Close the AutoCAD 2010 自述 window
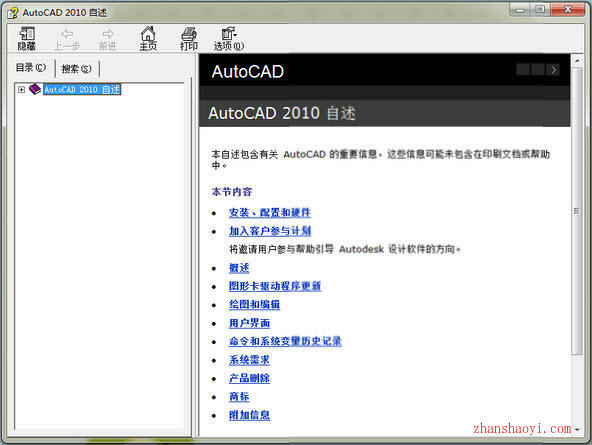This screenshot has width=592, height=445. pyautogui.click(x=568, y=9)
